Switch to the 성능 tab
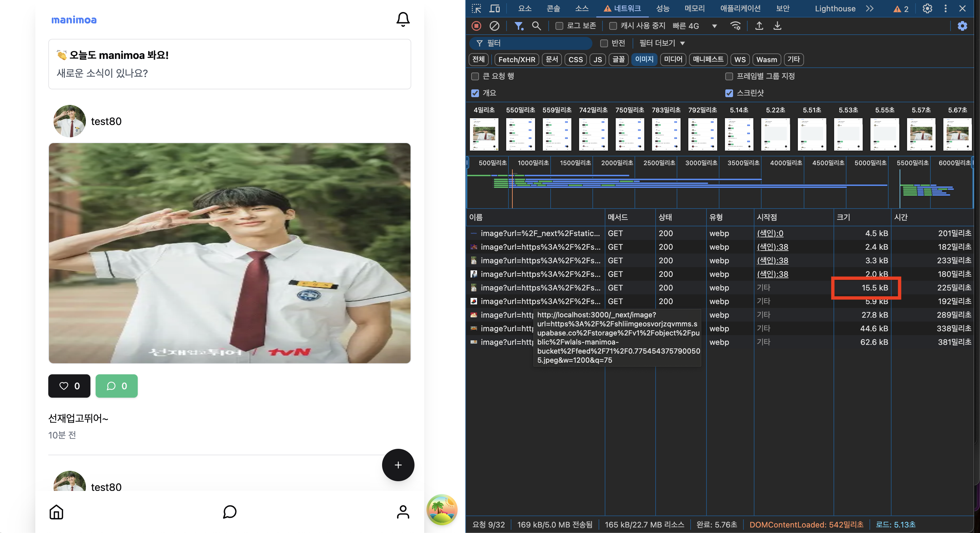 (663, 8)
